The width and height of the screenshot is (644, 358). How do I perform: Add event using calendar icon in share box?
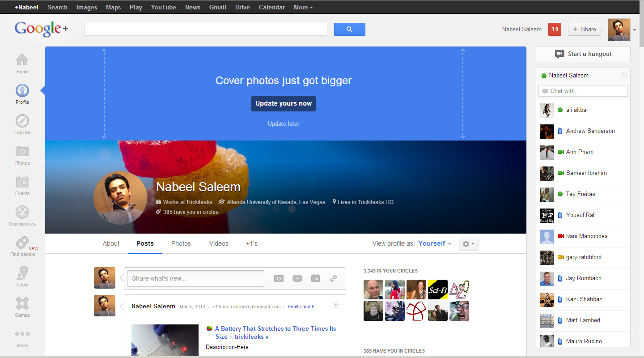tap(315, 278)
